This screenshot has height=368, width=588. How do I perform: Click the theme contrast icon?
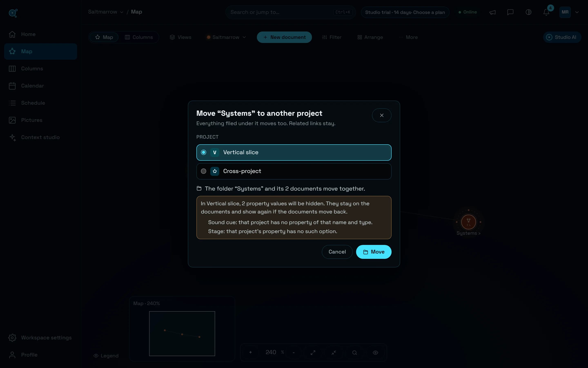tap(528, 12)
